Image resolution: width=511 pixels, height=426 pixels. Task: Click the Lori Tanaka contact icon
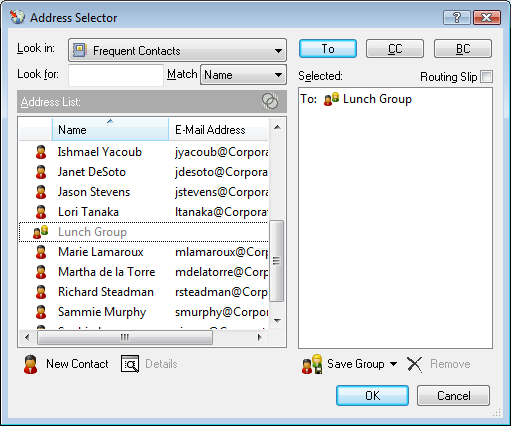[41, 212]
